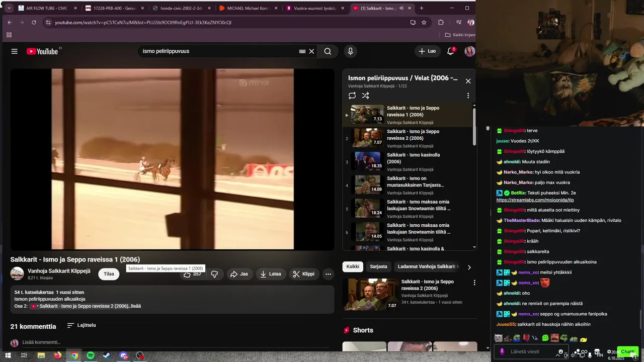Select the Ladannut Vanhoja Salkkarit chip
The image size is (644, 362).
click(428, 266)
